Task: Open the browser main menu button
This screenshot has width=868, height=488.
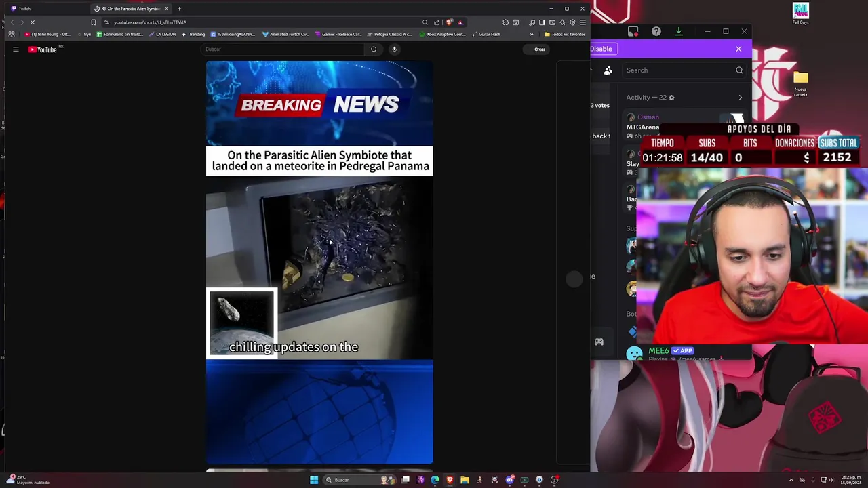Action: [583, 22]
